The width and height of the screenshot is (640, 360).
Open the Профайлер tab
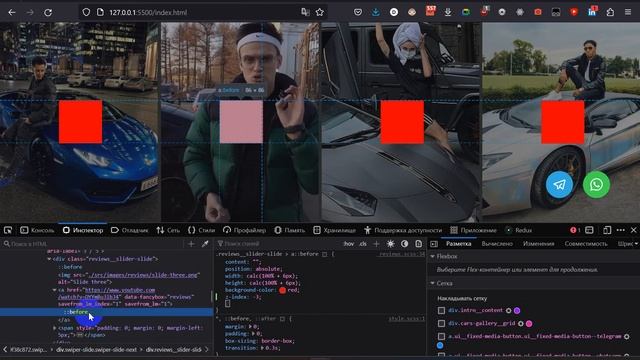244,230
